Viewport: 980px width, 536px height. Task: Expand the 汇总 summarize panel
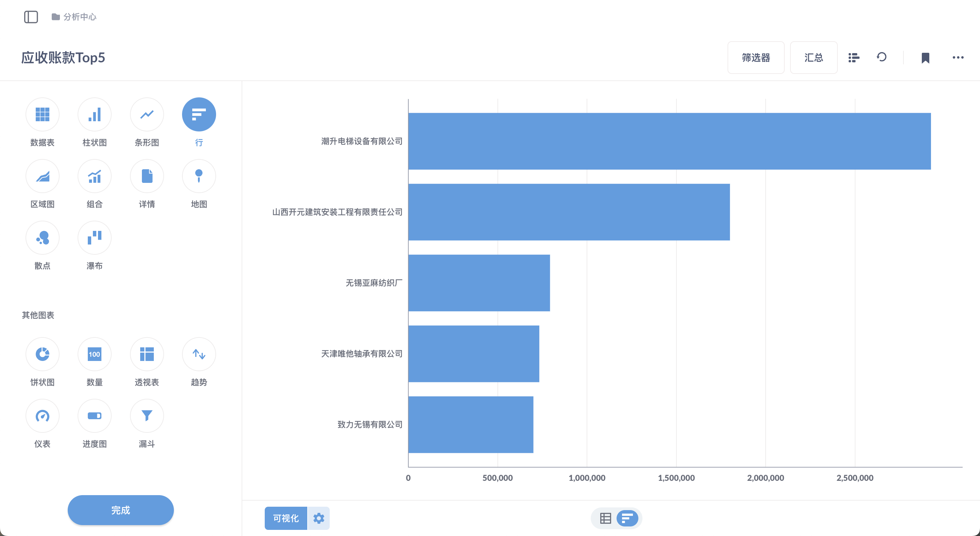pyautogui.click(x=813, y=58)
